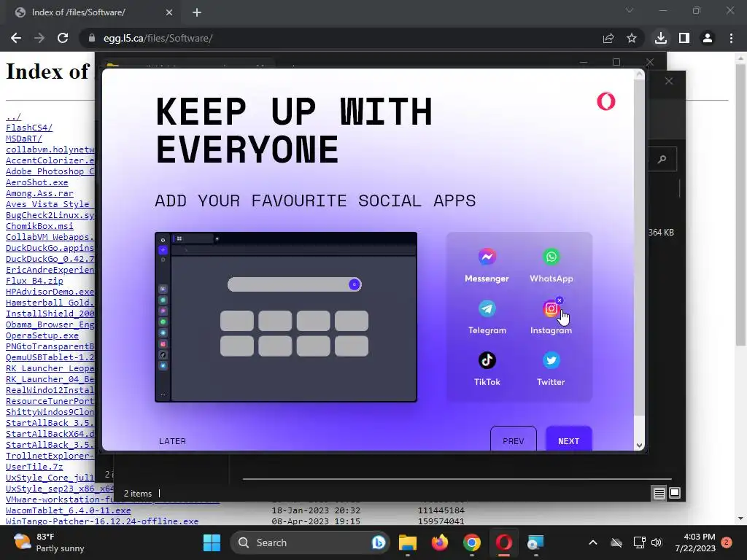The width and height of the screenshot is (747, 560).
Task: Open the Windows Start menu
Action: click(x=212, y=542)
